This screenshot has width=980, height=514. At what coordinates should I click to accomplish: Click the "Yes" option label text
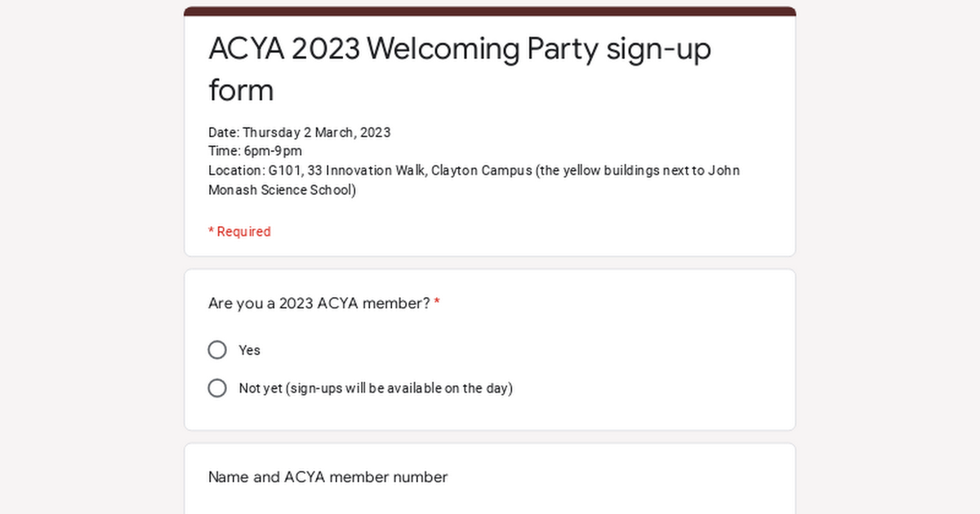(x=249, y=349)
